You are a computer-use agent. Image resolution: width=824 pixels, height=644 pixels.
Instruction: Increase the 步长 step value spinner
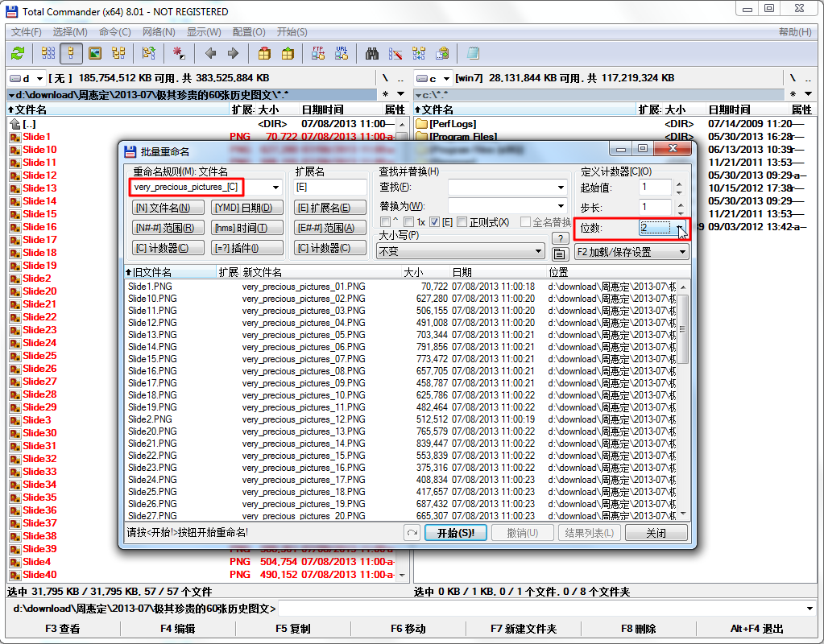[x=680, y=204]
